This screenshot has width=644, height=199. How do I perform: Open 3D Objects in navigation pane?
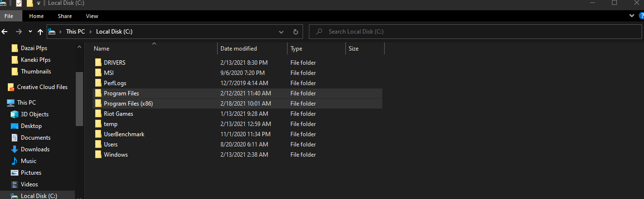[34, 114]
